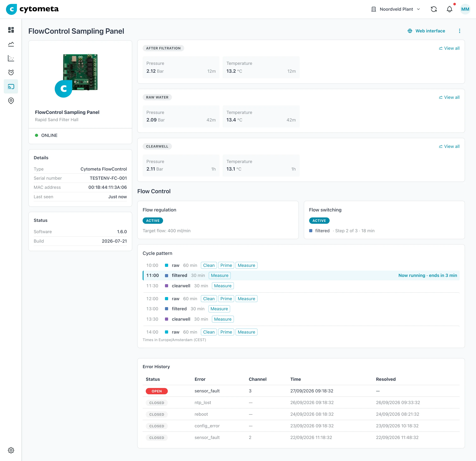View all After Filtration measurements
This screenshot has height=461, width=476.
point(449,48)
